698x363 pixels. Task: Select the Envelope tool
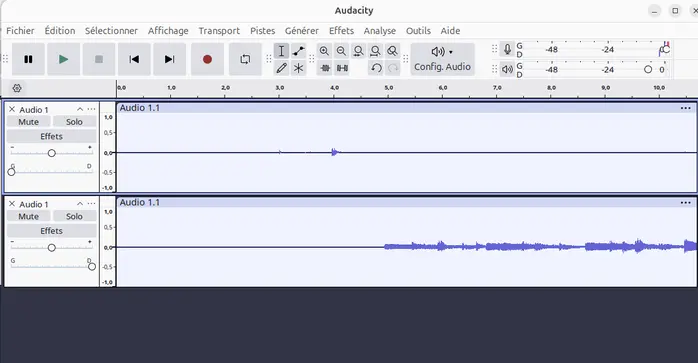298,51
